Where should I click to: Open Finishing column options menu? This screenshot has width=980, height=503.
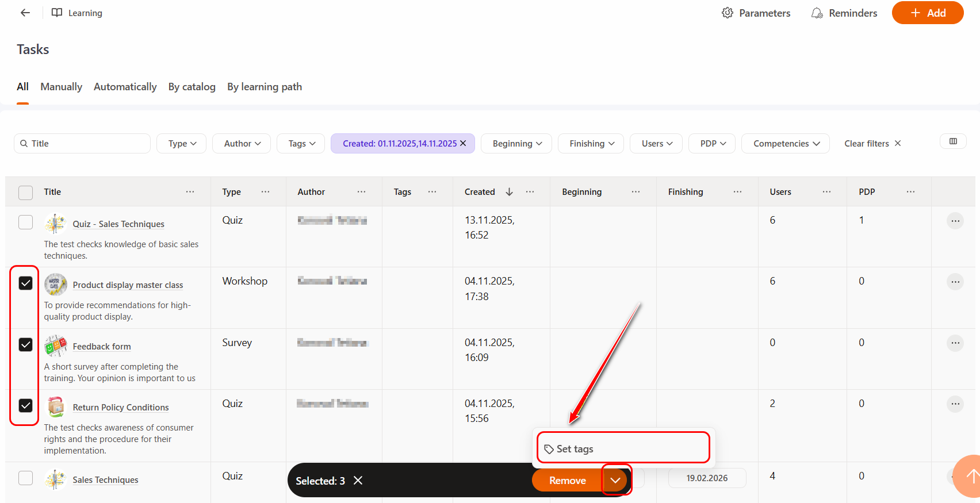click(x=737, y=191)
